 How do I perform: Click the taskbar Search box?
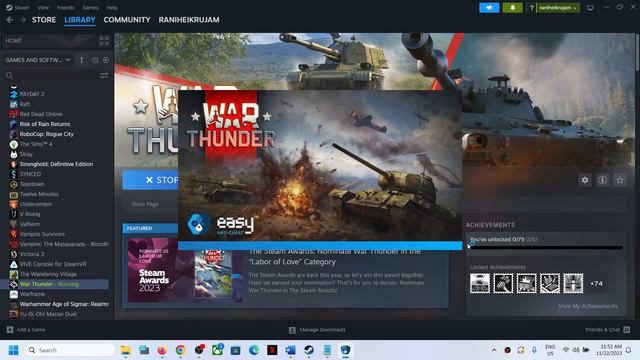69,350
